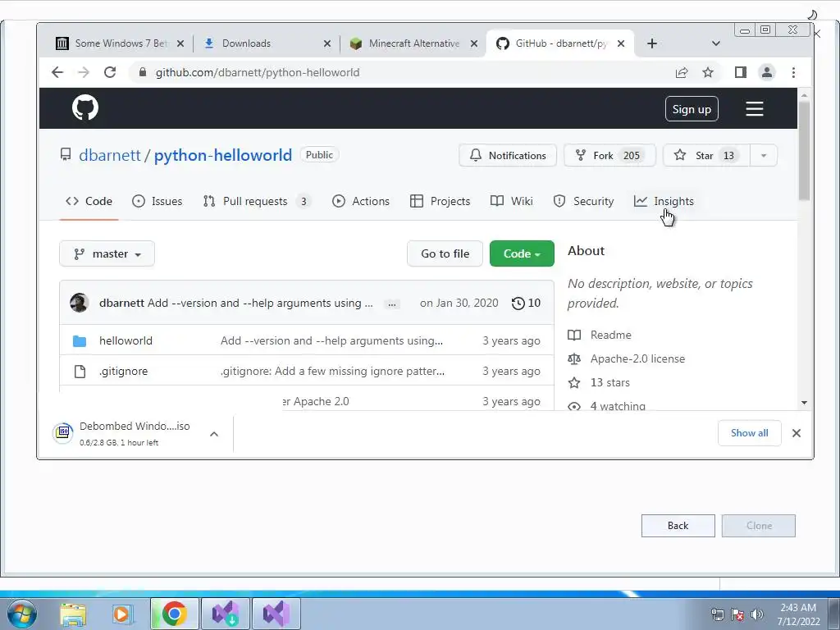
Task: Open Visual Studio Installer taskbar icon
Action: [x=225, y=614]
